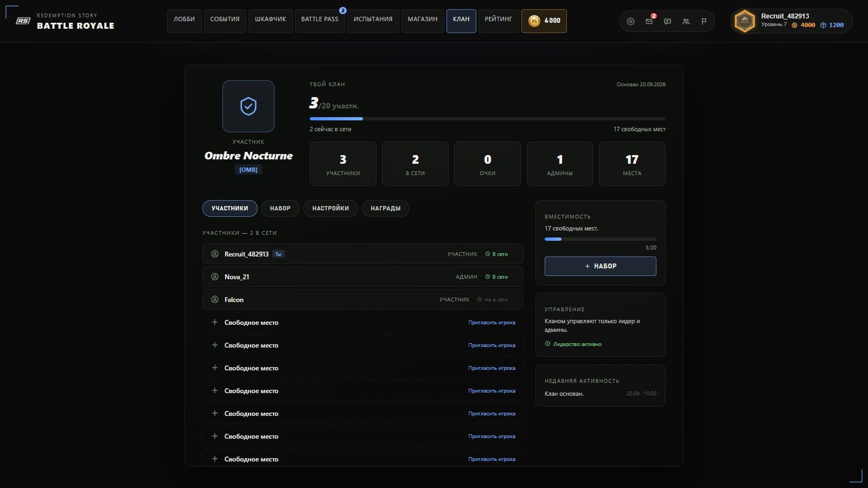
Task: Click the capacity progress bar in Вместимость
Action: point(600,239)
